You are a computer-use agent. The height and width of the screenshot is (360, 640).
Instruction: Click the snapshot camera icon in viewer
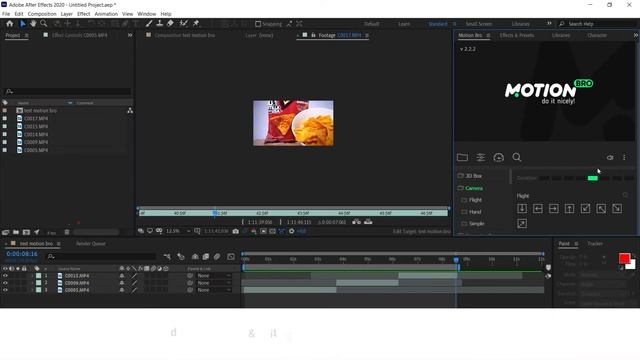click(x=236, y=231)
